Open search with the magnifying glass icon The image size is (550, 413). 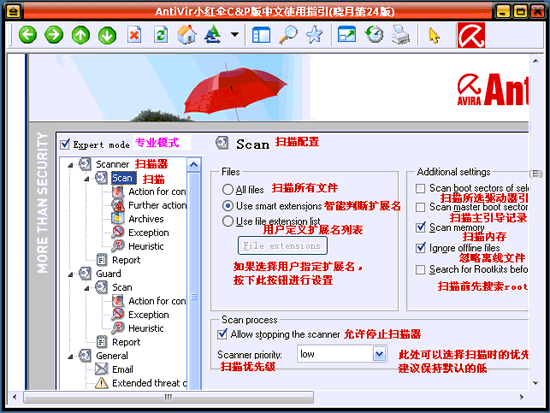point(288,35)
